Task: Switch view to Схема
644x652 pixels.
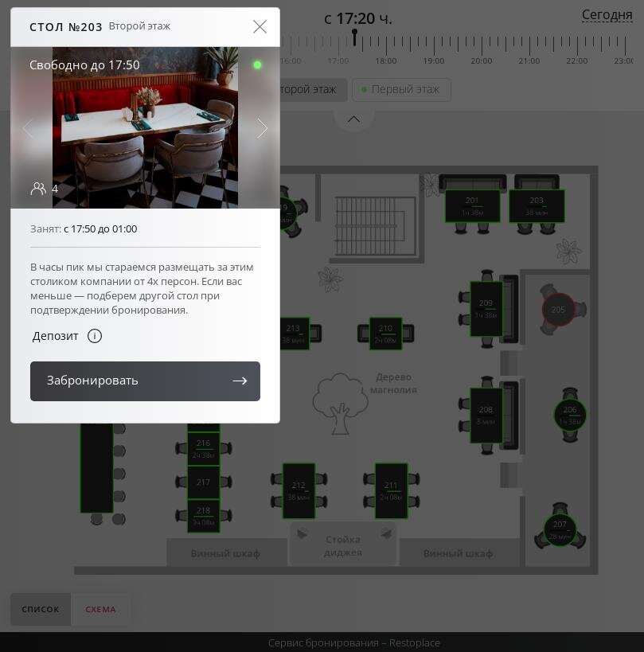Action: point(100,609)
